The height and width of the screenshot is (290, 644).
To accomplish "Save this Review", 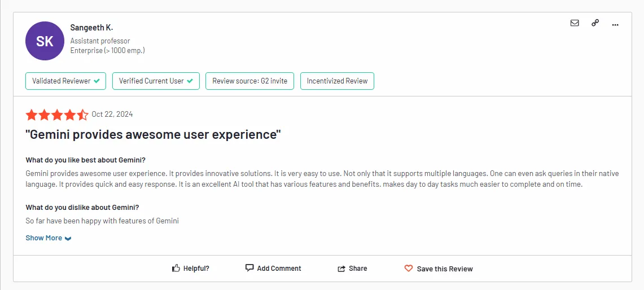I will (439, 269).
